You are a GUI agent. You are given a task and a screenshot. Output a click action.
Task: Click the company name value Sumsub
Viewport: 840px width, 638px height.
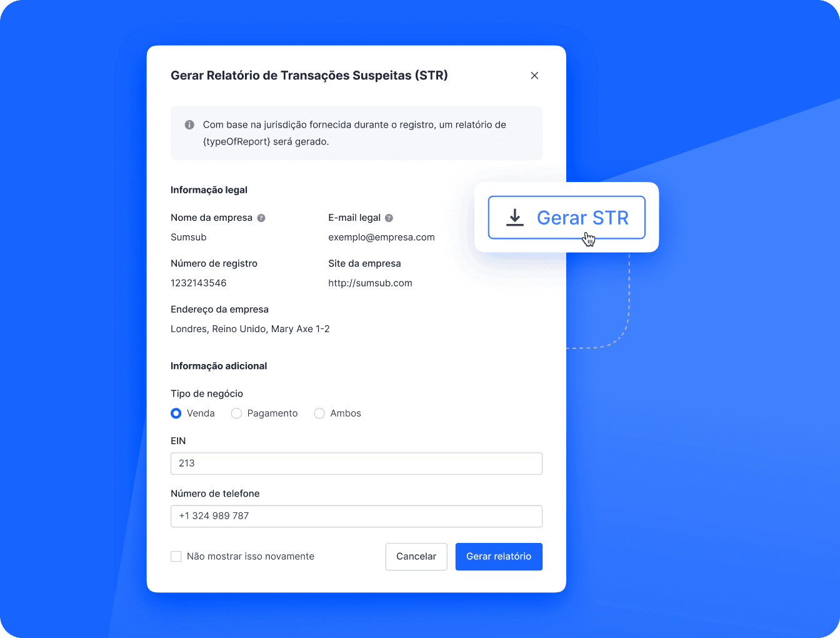click(189, 238)
